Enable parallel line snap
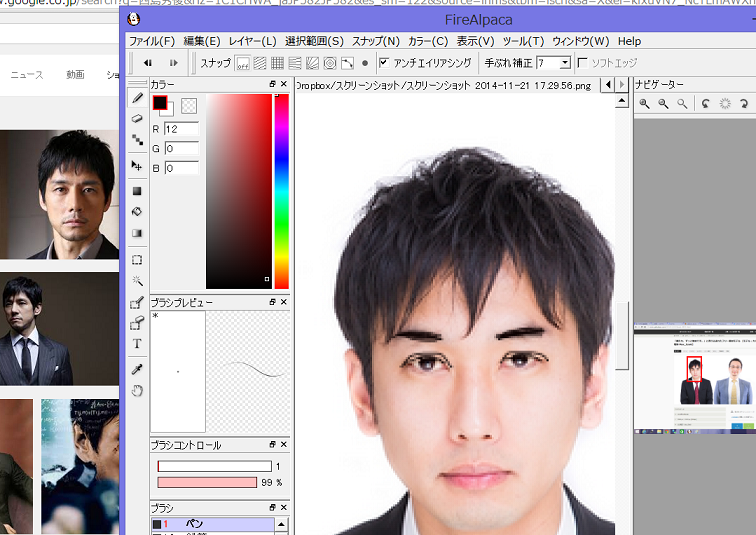Viewport: 756px width, 535px height. pos(260,63)
